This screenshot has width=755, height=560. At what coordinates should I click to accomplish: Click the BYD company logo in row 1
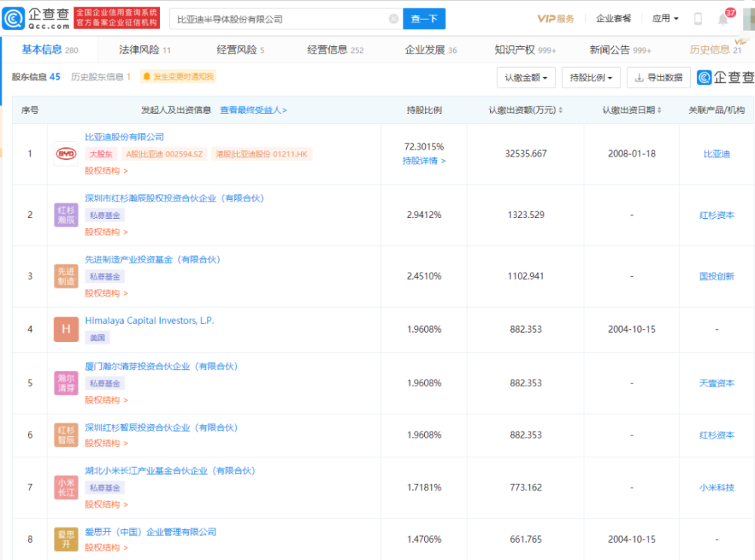[x=66, y=154]
